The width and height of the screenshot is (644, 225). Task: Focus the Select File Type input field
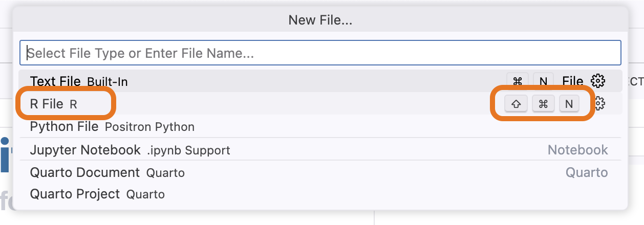coord(320,53)
